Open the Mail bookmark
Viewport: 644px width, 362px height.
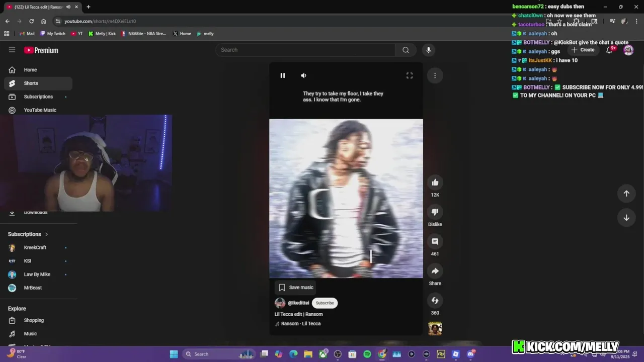tap(27, 34)
